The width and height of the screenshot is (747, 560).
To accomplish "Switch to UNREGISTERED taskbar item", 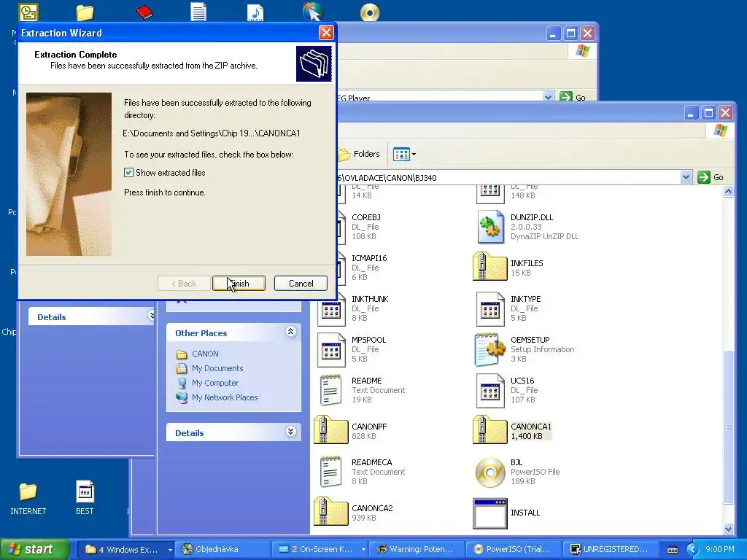I will click(x=610, y=550).
